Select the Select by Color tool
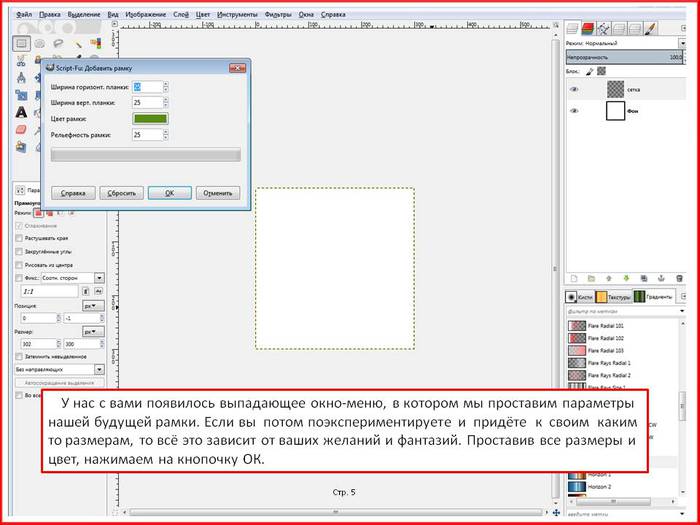This screenshot has width=700, height=525. pyautogui.click(x=96, y=43)
